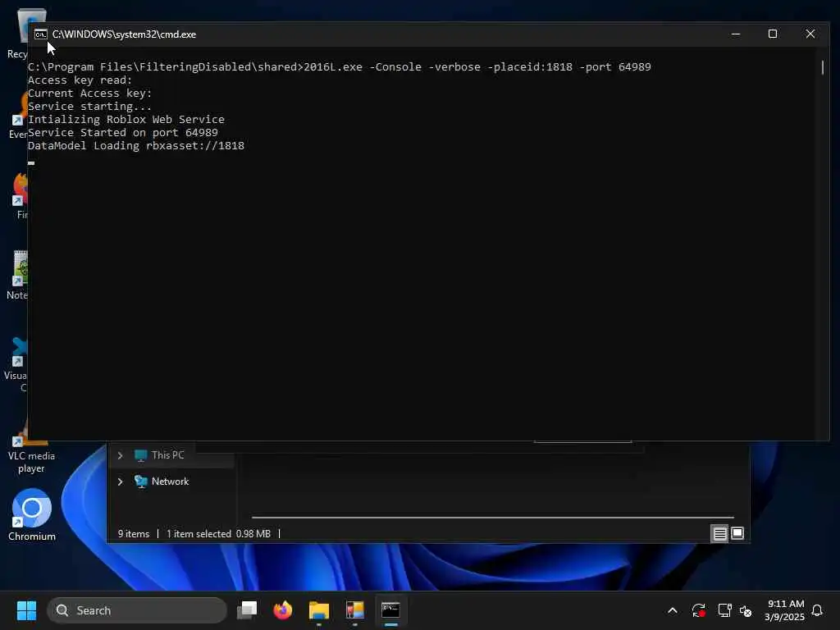Open File Explorer from taskbar
Screen dimensions: 840x630
319,610
